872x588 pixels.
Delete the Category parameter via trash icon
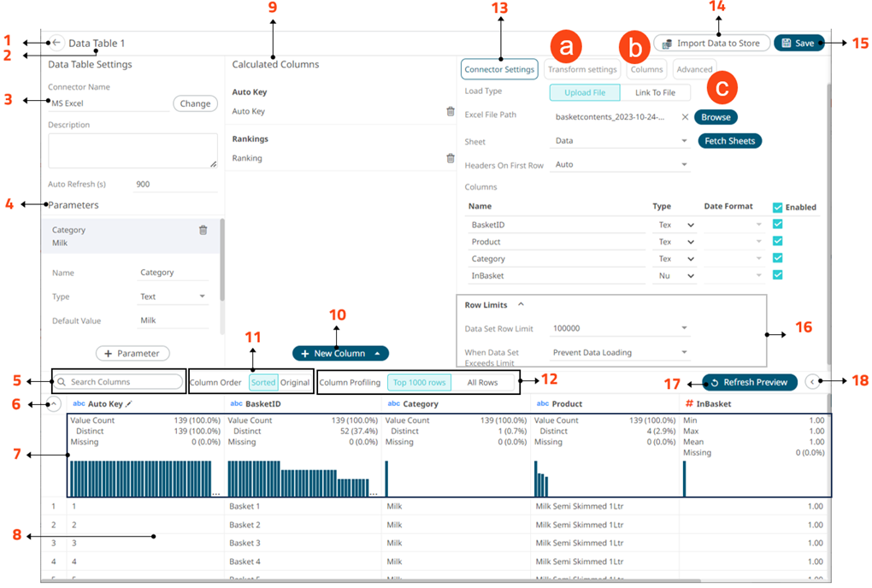pyautogui.click(x=203, y=230)
